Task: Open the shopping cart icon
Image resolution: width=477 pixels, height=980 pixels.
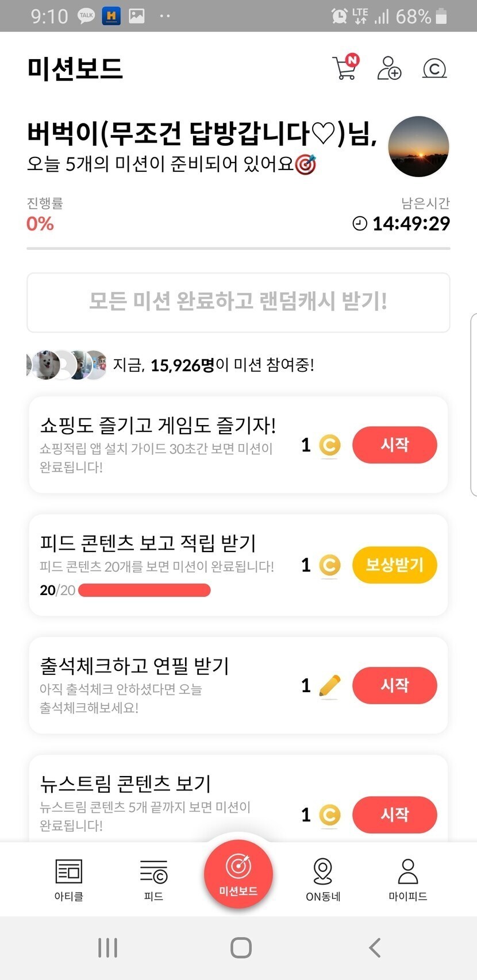Action: tap(345, 68)
